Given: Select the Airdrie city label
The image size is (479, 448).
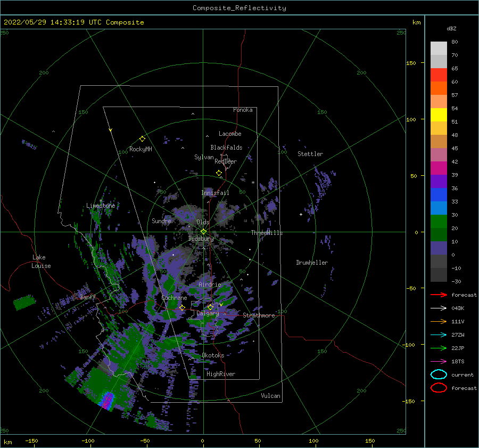Looking at the screenshot, I should click(x=210, y=284).
